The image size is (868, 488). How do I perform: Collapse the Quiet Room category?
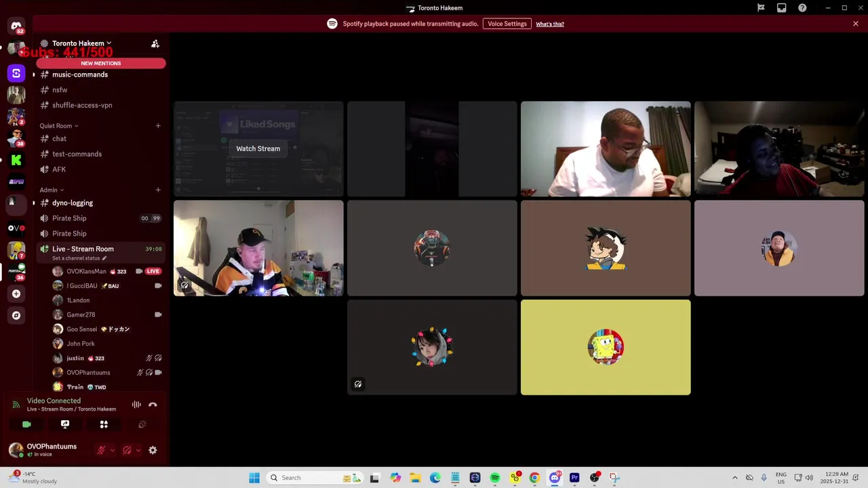point(58,125)
